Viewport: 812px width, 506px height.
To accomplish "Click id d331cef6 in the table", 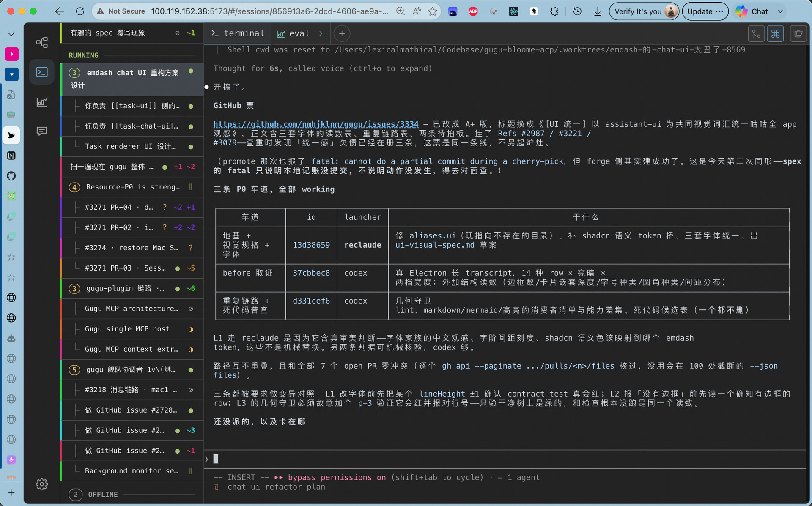I will [311, 301].
